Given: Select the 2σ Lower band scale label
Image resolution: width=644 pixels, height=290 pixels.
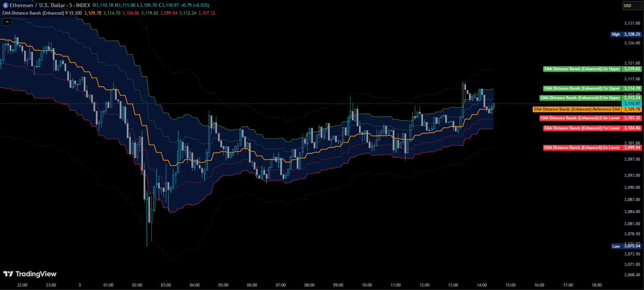Looking at the screenshot, I should point(592,147).
